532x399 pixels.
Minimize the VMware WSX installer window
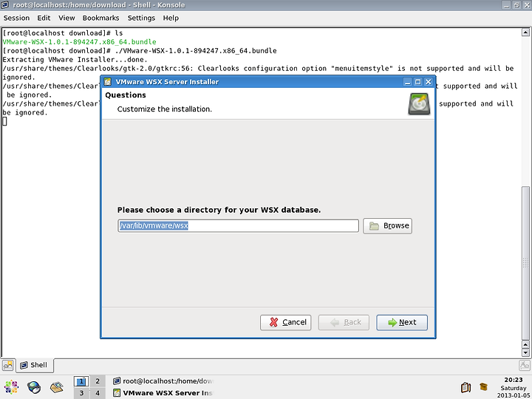pos(407,82)
